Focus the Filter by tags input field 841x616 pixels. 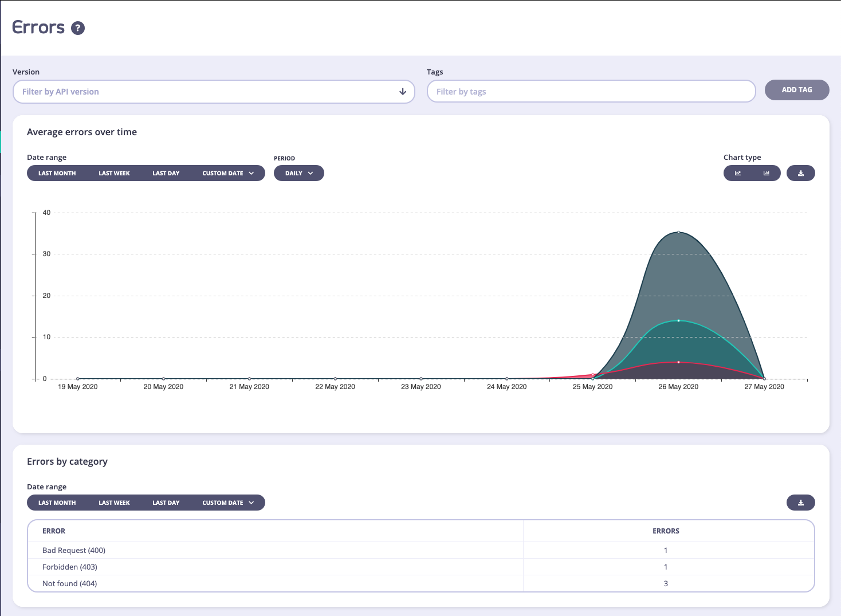pos(591,92)
